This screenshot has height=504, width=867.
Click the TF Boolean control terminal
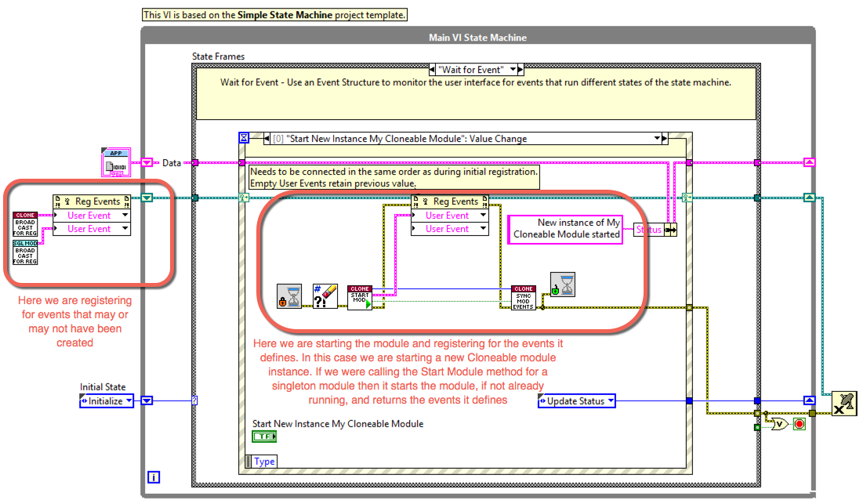pyautogui.click(x=263, y=437)
